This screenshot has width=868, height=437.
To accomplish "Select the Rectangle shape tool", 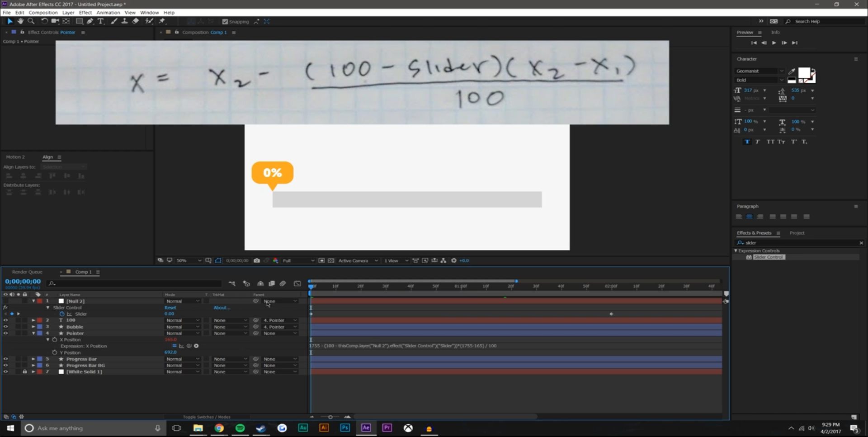I will tap(79, 21).
